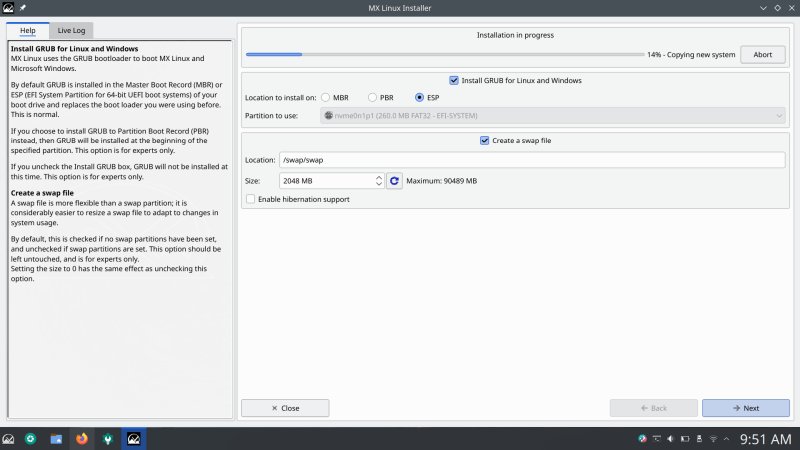Click the colorful round tray icon
The height and width of the screenshot is (450, 800).
tap(642, 439)
